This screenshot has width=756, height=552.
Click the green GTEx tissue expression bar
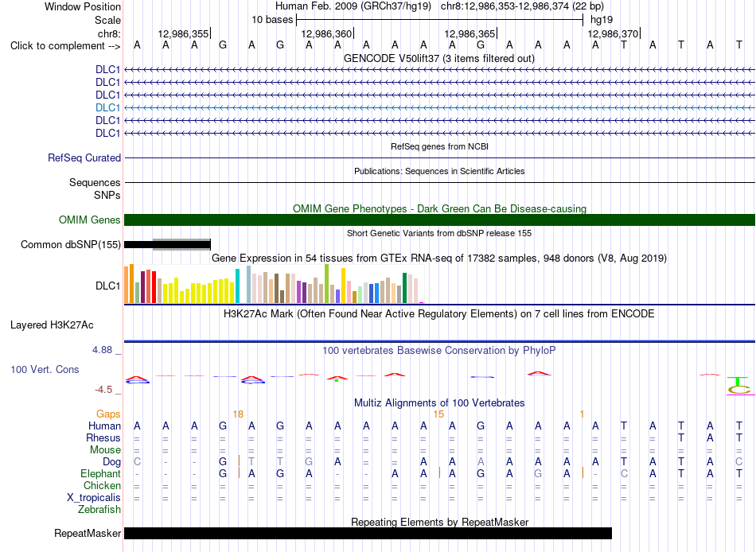click(x=404, y=288)
